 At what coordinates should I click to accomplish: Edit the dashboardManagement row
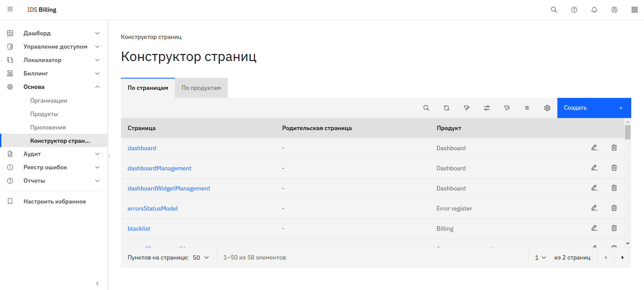594,168
